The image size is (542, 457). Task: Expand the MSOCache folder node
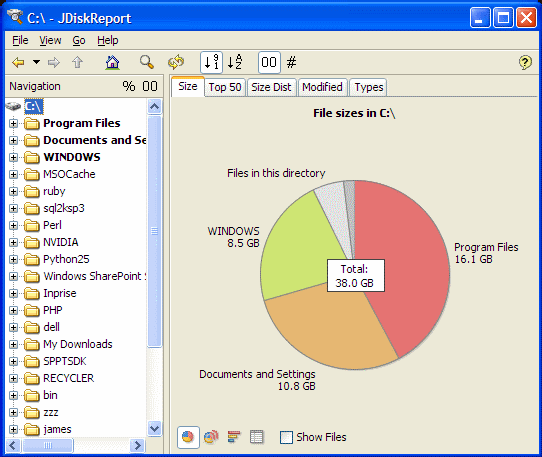click(x=13, y=174)
